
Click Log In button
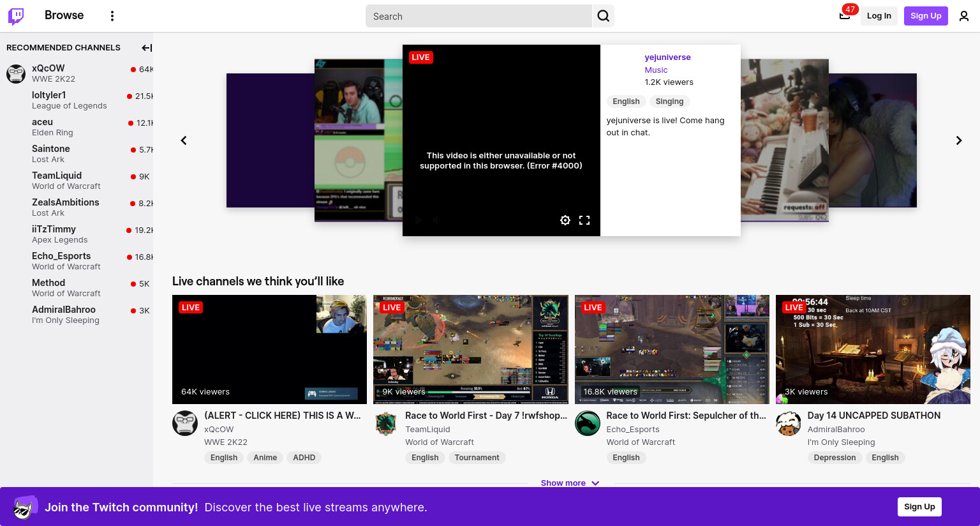click(879, 16)
